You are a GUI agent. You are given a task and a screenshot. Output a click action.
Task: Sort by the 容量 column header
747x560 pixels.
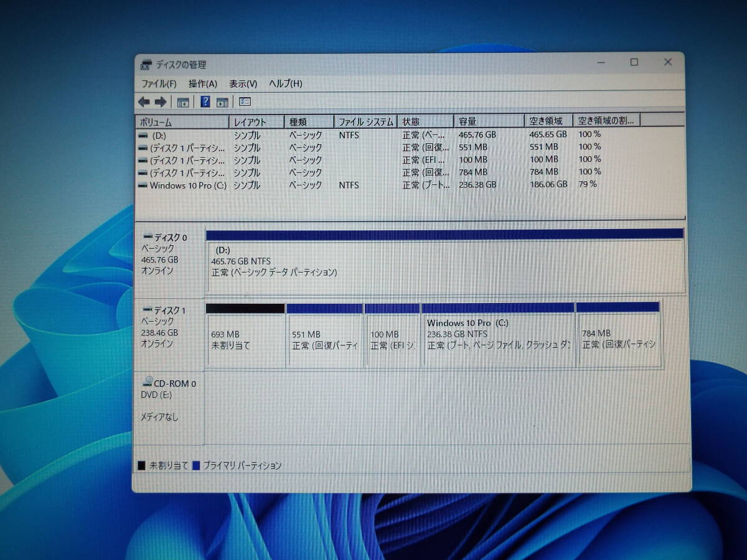pyautogui.click(x=489, y=121)
